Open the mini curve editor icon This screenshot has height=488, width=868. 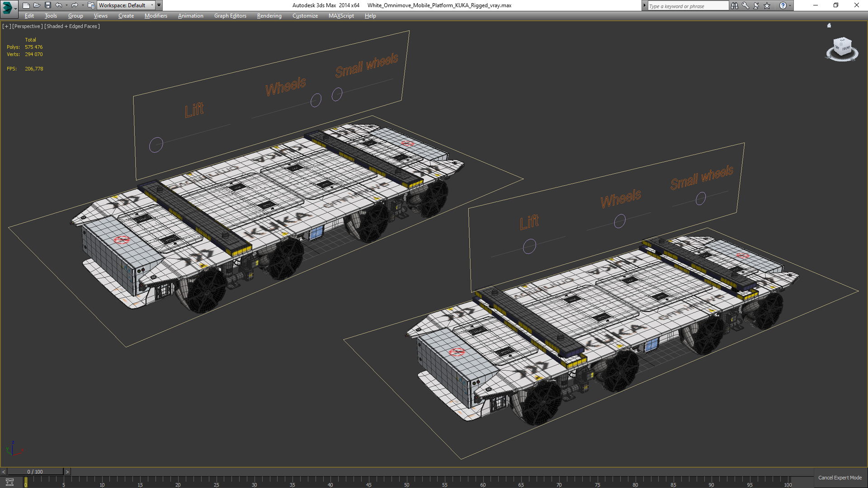[9, 482]
